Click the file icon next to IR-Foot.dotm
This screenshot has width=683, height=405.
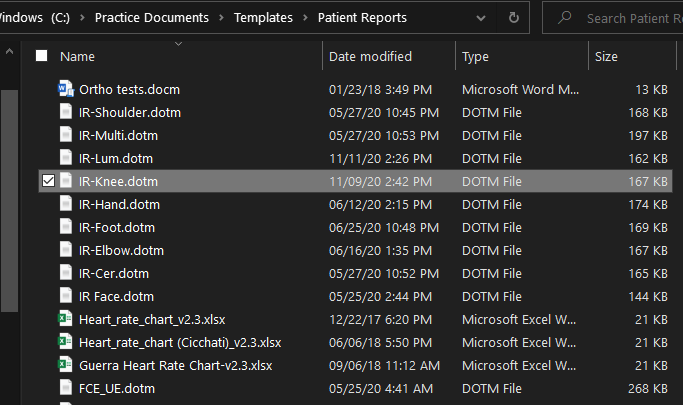[66, 227]
